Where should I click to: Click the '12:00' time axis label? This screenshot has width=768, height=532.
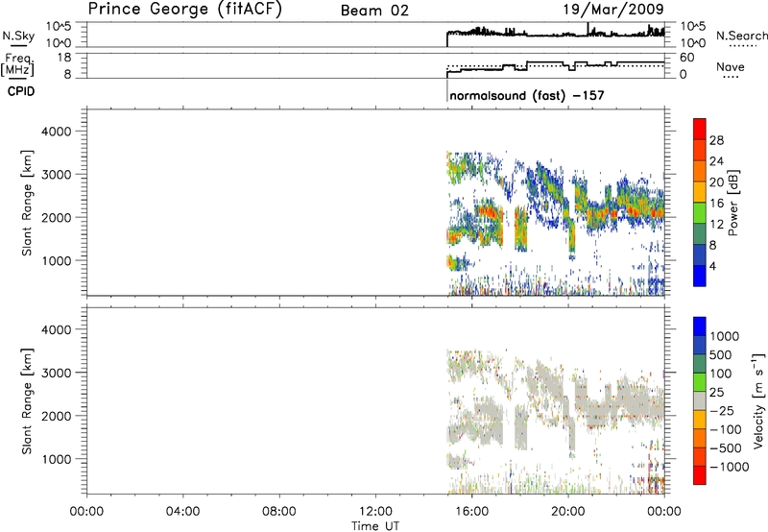375,512
